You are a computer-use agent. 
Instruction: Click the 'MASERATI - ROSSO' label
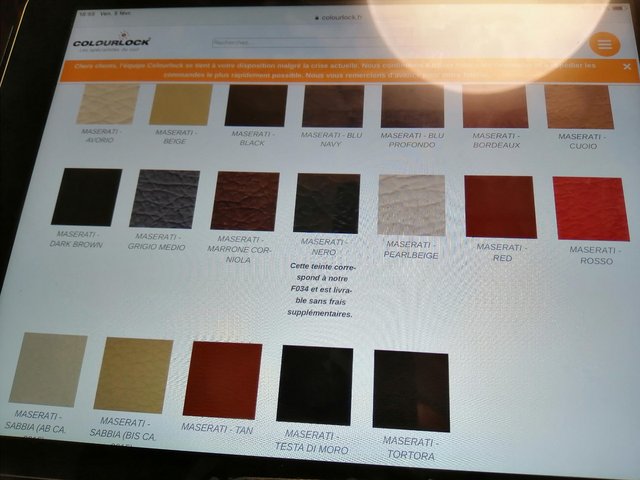click(x=596, y=256)
